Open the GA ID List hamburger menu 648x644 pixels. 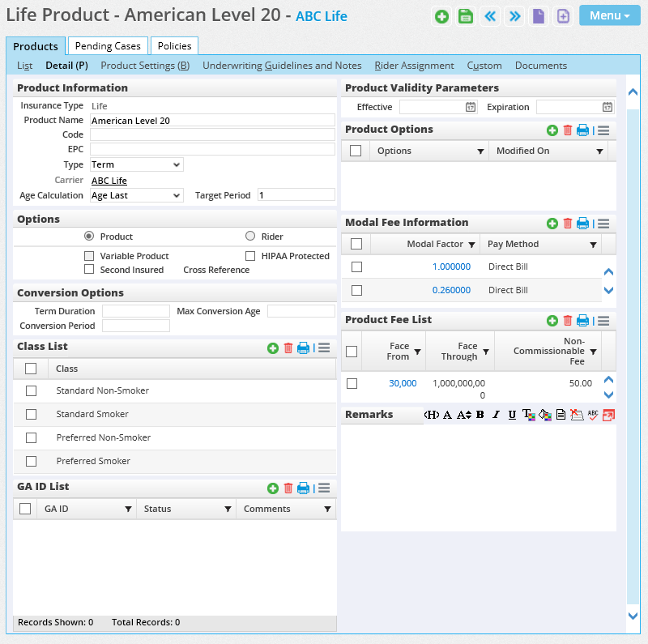[324, 488]
